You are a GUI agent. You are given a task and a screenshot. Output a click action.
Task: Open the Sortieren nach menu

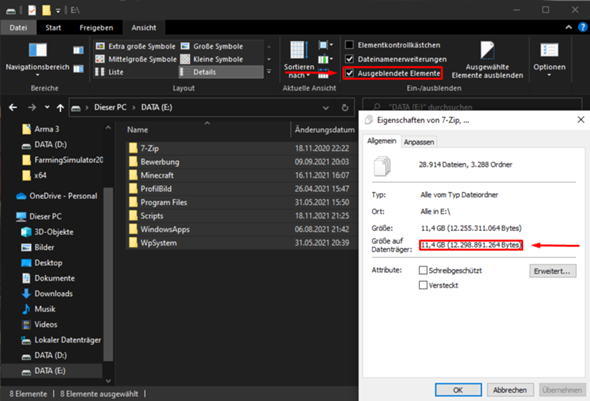pos(299,59)
